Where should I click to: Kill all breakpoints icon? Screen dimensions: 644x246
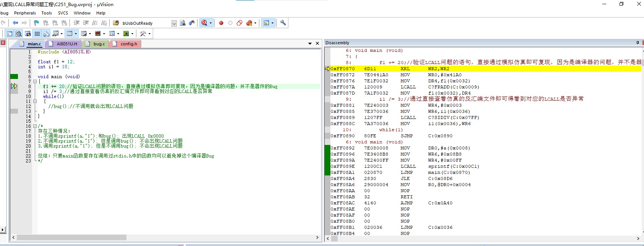click(x=249, y=23)
